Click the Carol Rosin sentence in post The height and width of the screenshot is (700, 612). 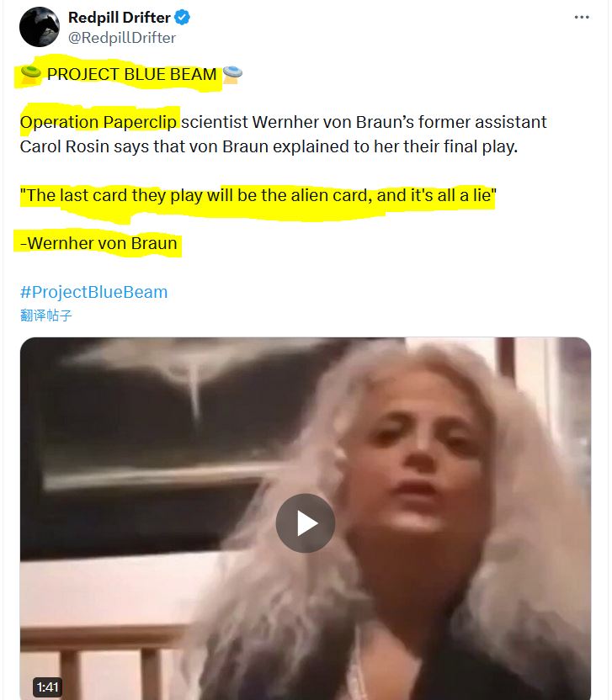[x=269, y=146]
